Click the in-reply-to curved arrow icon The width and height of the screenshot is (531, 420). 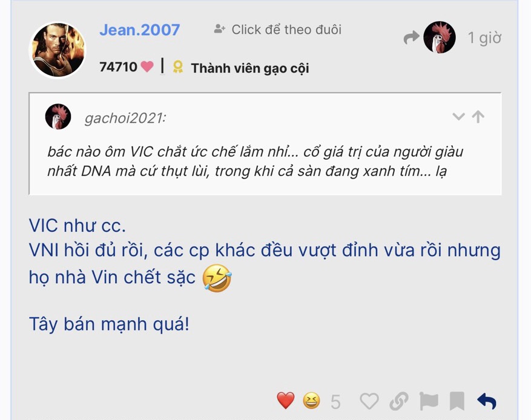tap(412, 38)
